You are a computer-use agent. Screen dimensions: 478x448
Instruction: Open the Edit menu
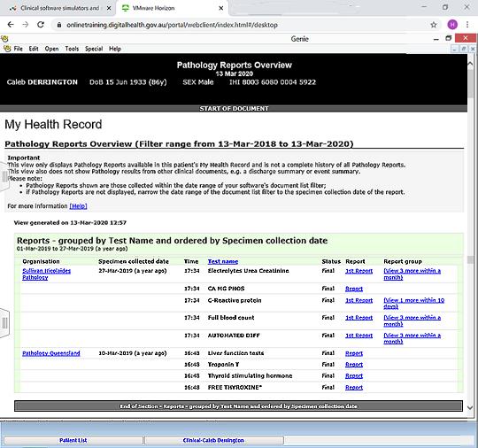pos(34,49)
